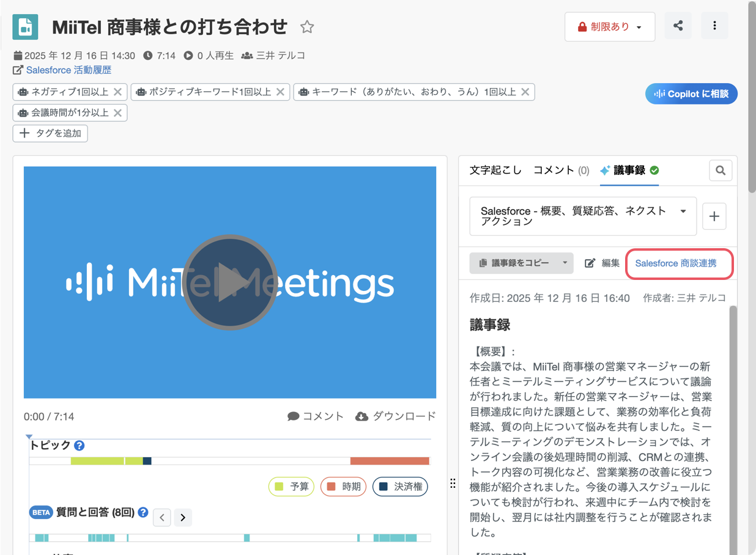Toggle the 予算 topic legend
756x555 pixels.
coord(291,487)
